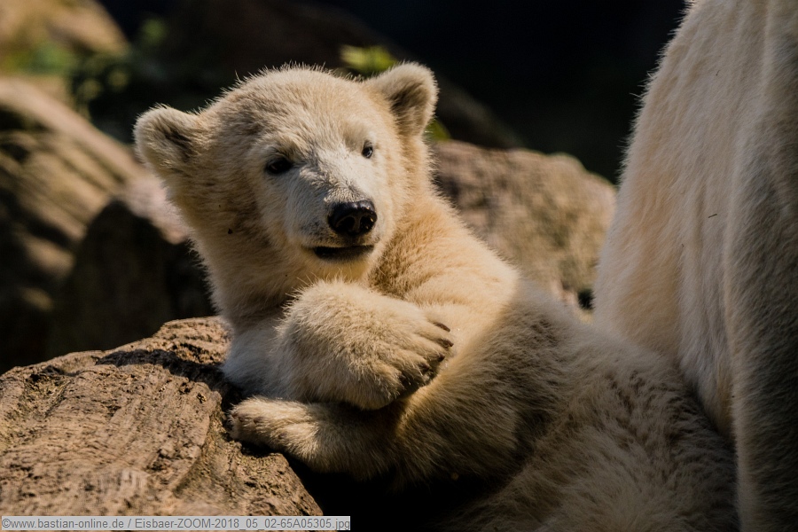
Task: Click the cub's ear on the right side
Action: 407,94
